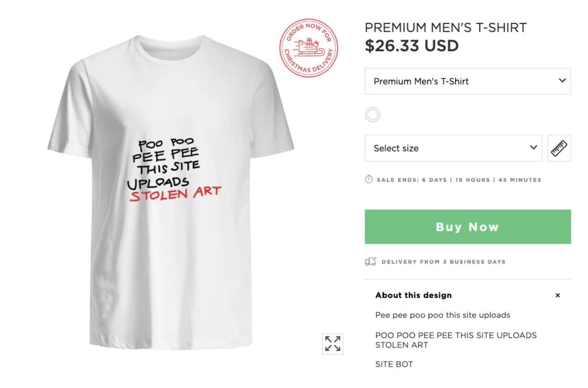588x388 pixels.
Task: Click the Sale Ends countdown text
Action: [459, 180]
